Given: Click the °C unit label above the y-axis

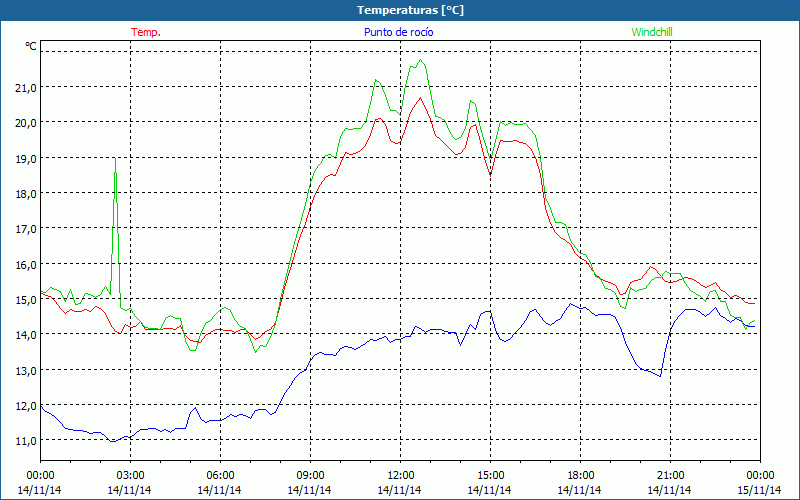Looking at the screenshot, I should click(31, 46).
